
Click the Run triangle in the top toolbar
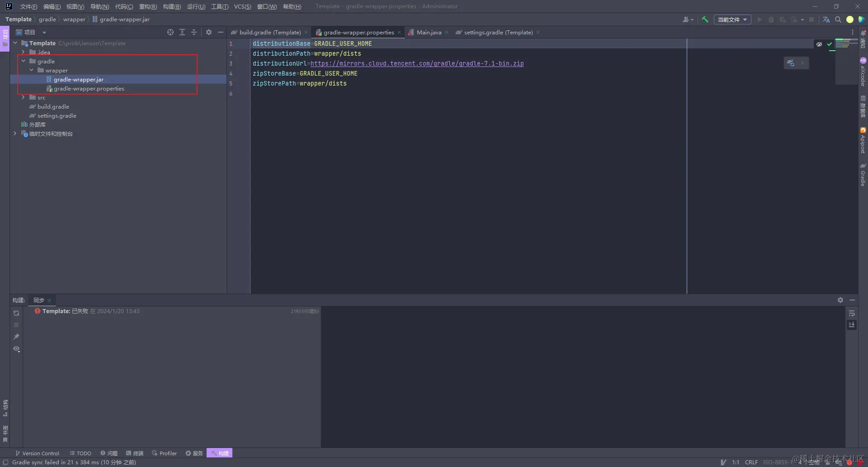pyautogui.click(x=759, y=19)
